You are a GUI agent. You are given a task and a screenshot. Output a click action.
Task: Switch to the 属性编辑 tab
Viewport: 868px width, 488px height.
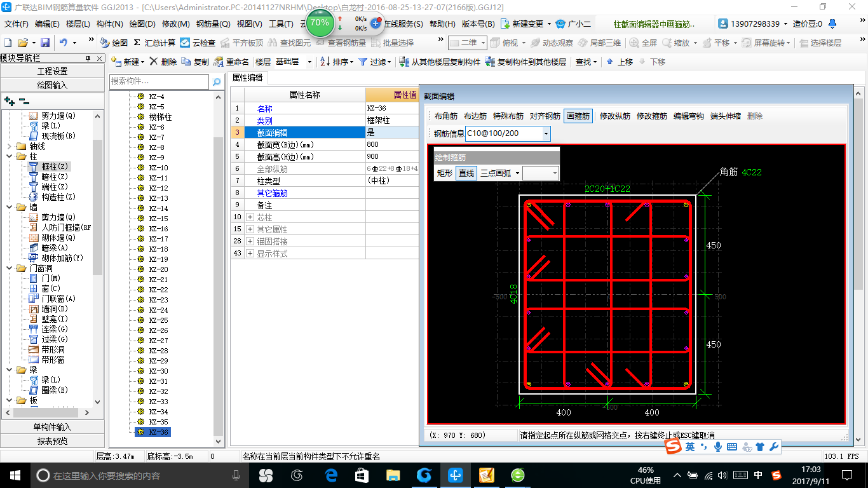[x=247, y=78]
